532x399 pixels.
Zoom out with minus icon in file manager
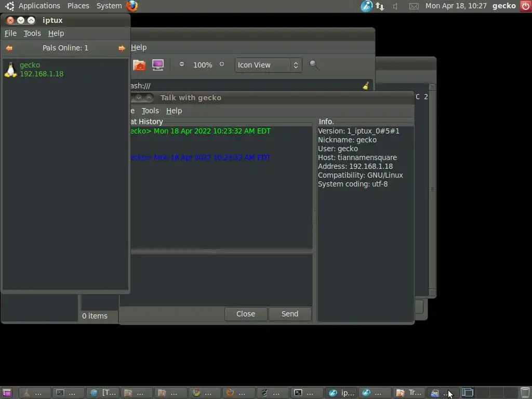pos(182,64)
